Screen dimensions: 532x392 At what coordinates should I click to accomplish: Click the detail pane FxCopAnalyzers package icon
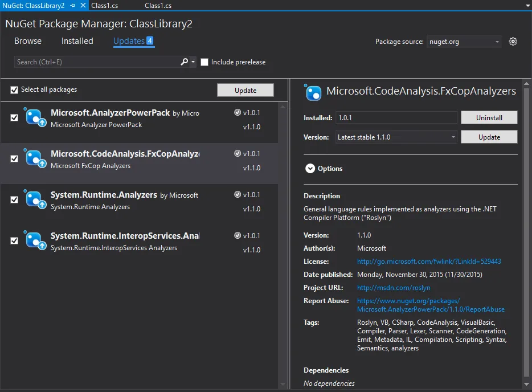click(313, 92)
